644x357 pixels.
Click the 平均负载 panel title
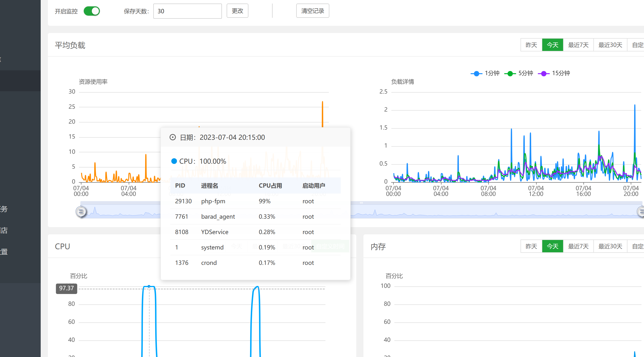(x=70, y=45)
